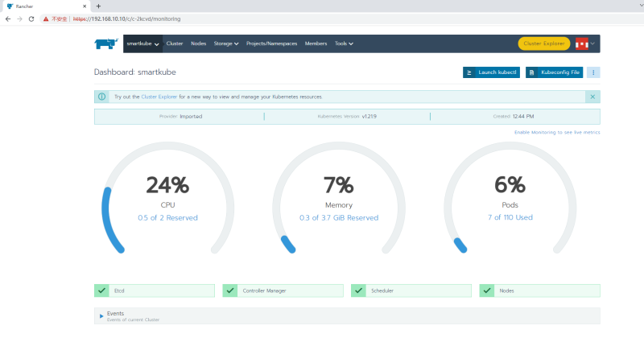
Task: Expand the Storage dropdown menu
Action: point(226,43)
